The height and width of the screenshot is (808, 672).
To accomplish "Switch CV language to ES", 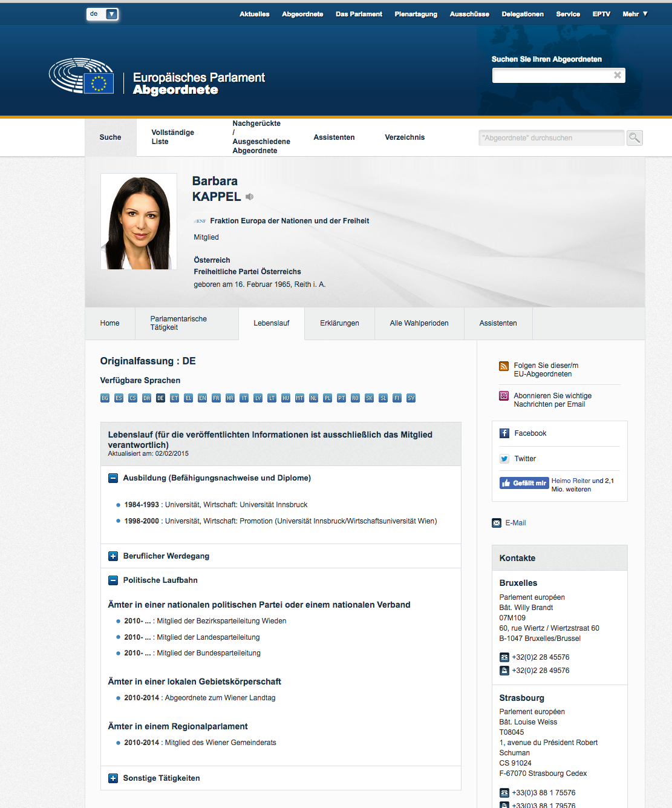I will tap(119, 398).
